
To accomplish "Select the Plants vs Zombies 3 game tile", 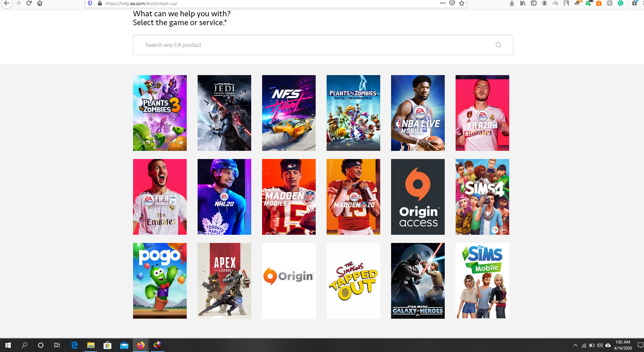I will [x=160, y=113].
